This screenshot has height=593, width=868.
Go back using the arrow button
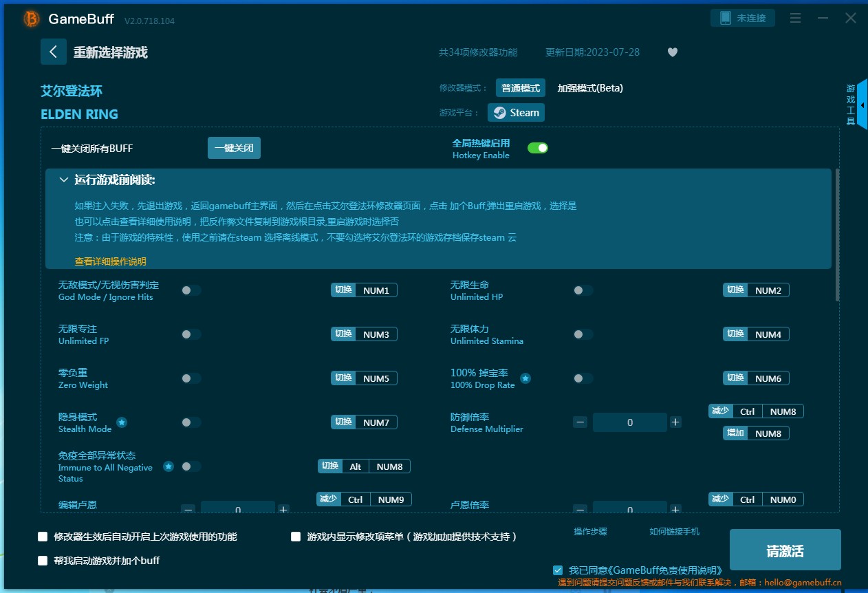point(54,52)
